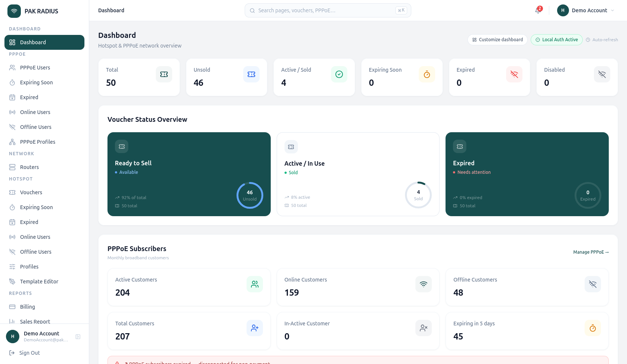
Task: Open Hotspot Profiles in sidebar
Action: pyautogui.click(x=44, y=267)
